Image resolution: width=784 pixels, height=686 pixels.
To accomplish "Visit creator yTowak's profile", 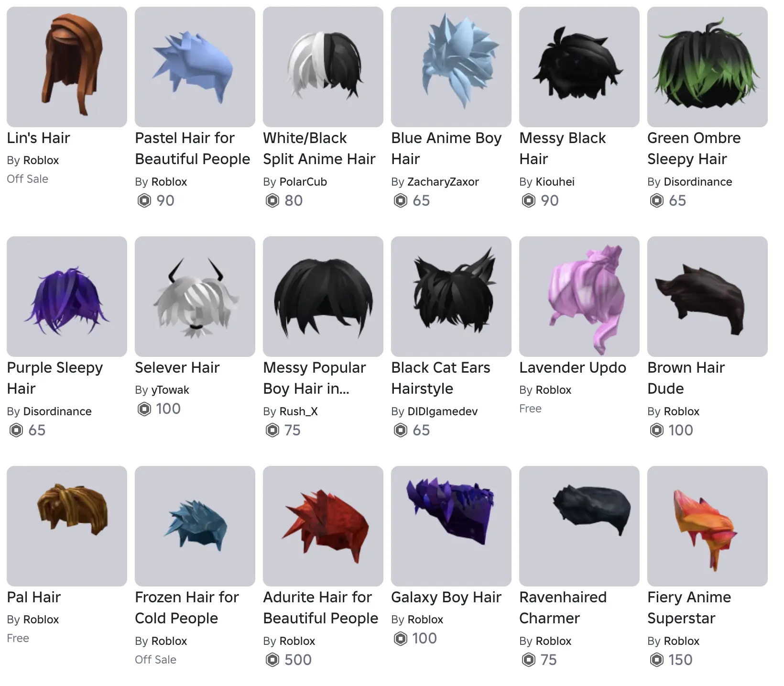I will click(x=170, y=390).
